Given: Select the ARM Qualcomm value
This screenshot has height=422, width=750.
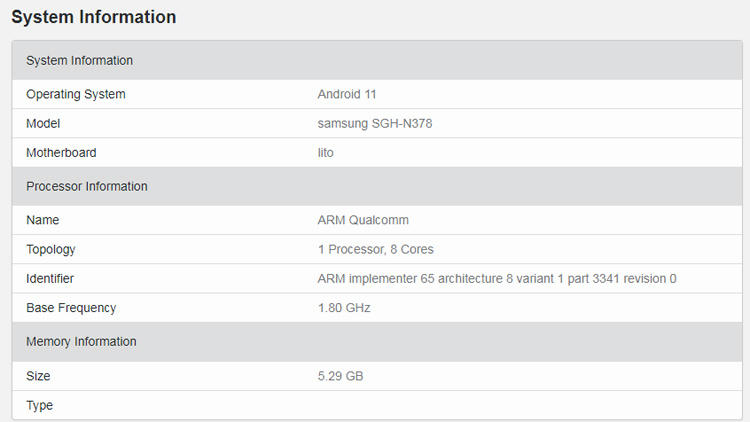Looking at the screenshot, I should 363,220.
